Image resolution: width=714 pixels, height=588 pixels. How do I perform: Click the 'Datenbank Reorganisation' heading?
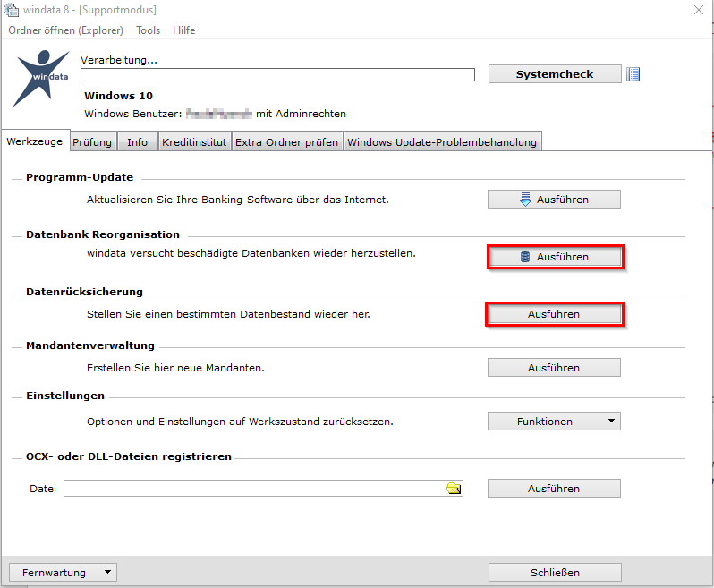(x=103, y=234)
